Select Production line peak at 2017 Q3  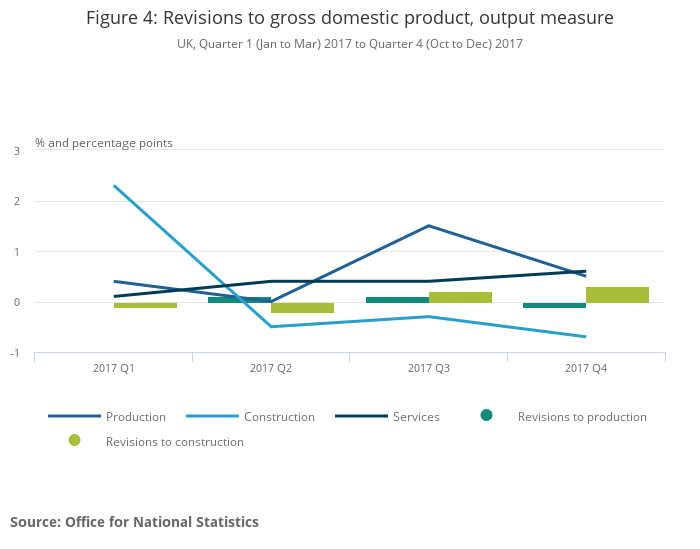(x=429, y=226)
